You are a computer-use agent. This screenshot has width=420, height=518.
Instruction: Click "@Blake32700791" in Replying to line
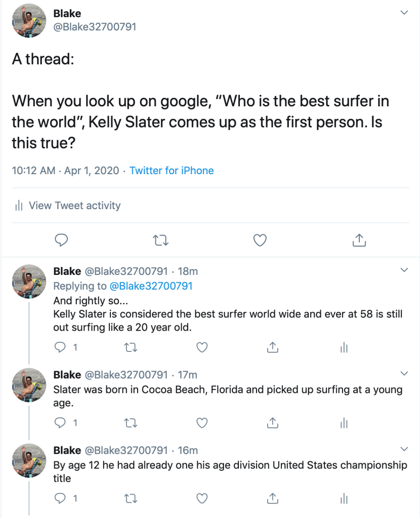[x=151, y=286]
